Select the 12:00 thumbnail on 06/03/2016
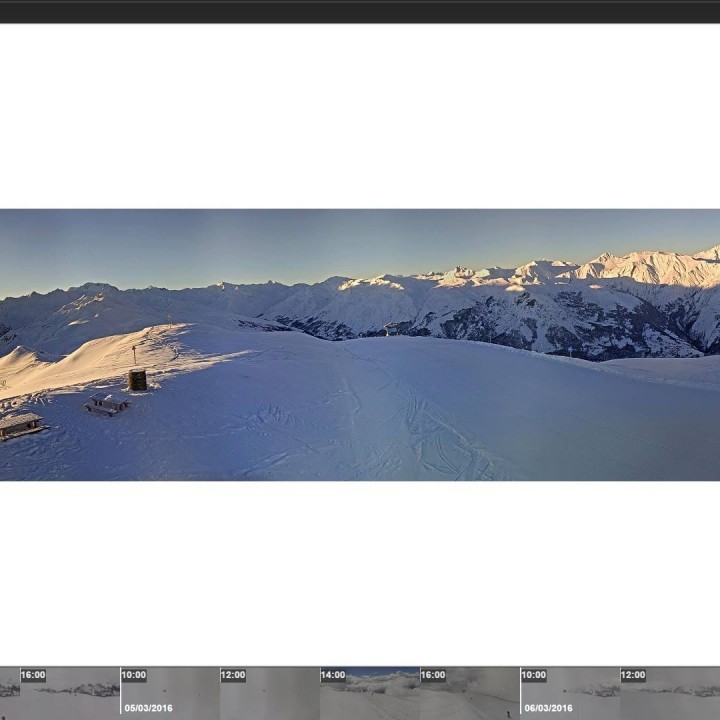 670,693
